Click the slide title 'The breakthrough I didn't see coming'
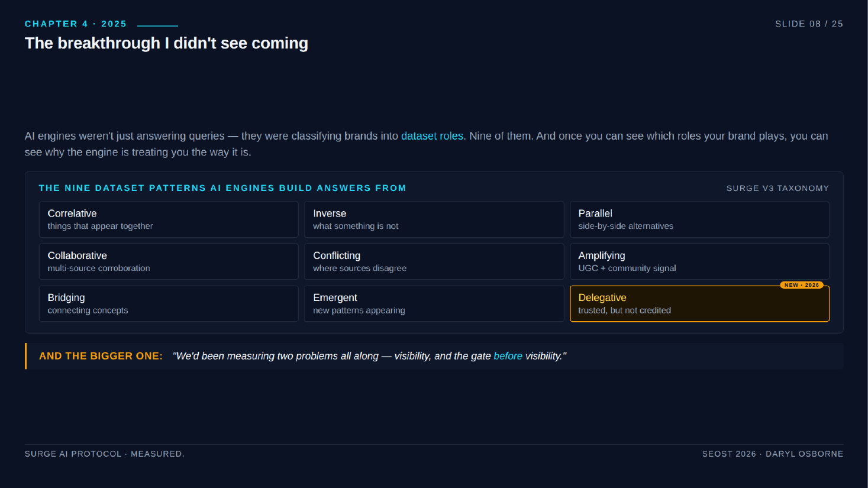This screenshot has height=488, width=868. pyautogui.click(x=166, y=43)
